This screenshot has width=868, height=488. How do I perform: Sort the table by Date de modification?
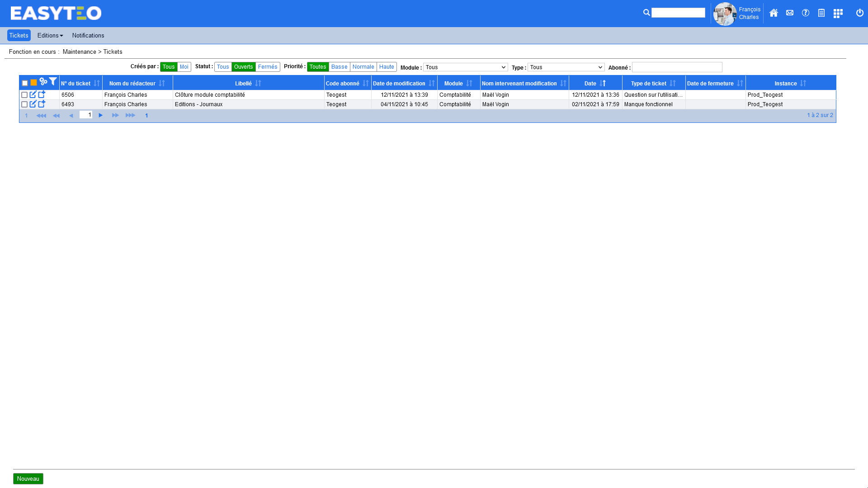pyautogui.click(x=402, y=83)
